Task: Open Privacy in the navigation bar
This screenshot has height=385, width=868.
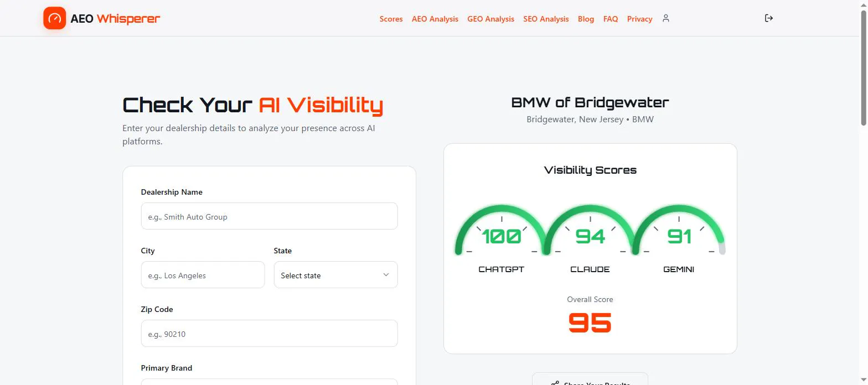Action: 639,19
